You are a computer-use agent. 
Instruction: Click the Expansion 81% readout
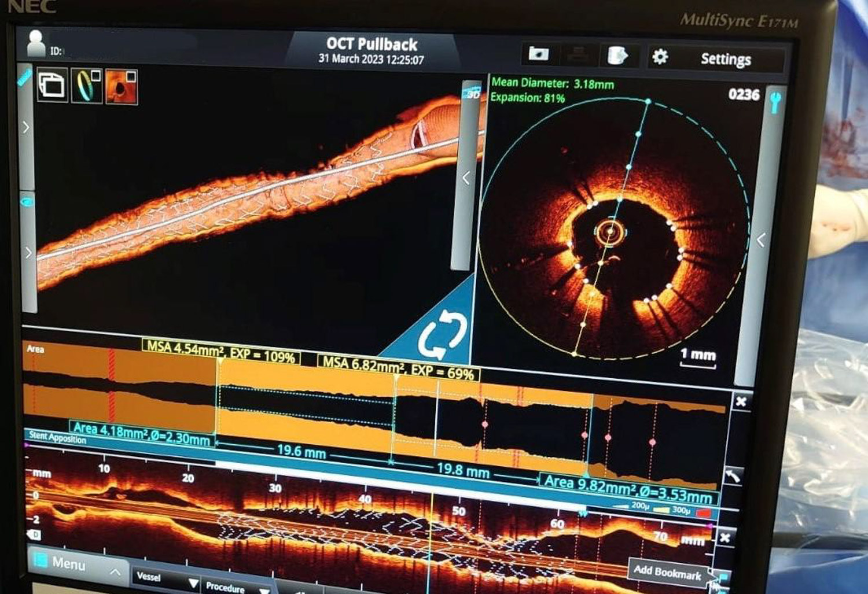click(528, 98)
